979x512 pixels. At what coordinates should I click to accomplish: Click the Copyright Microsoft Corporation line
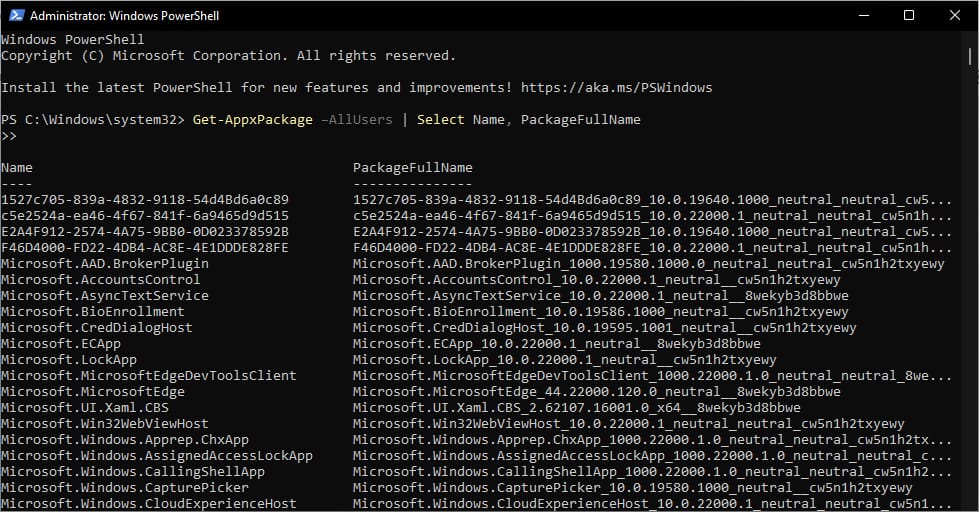229,56
